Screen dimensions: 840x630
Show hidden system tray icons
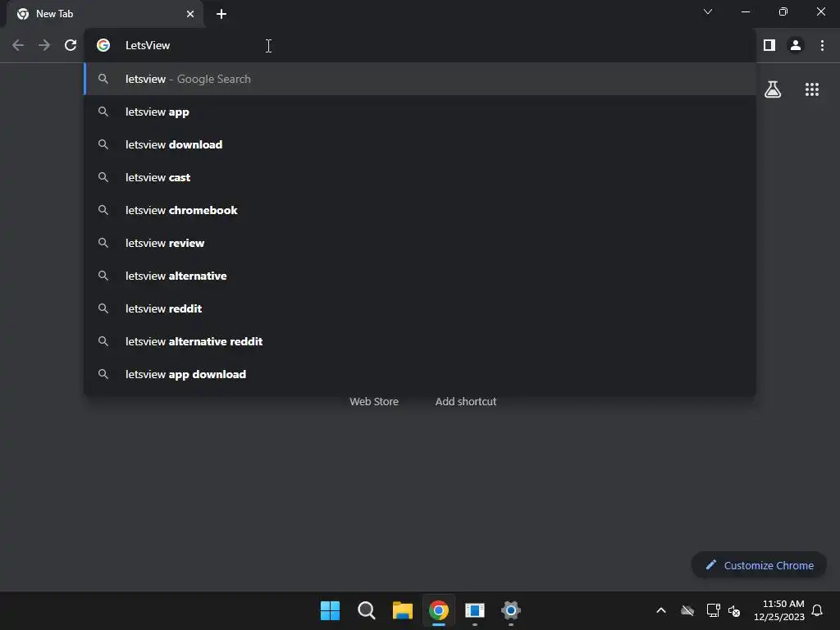pyautogui.click(x=661, y=610)
